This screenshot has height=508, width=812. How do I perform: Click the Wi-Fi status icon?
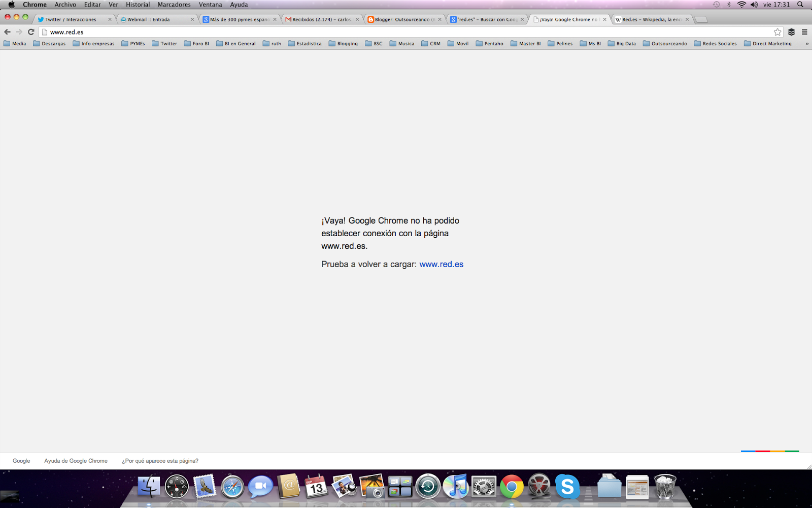click(x=741, y=5)
